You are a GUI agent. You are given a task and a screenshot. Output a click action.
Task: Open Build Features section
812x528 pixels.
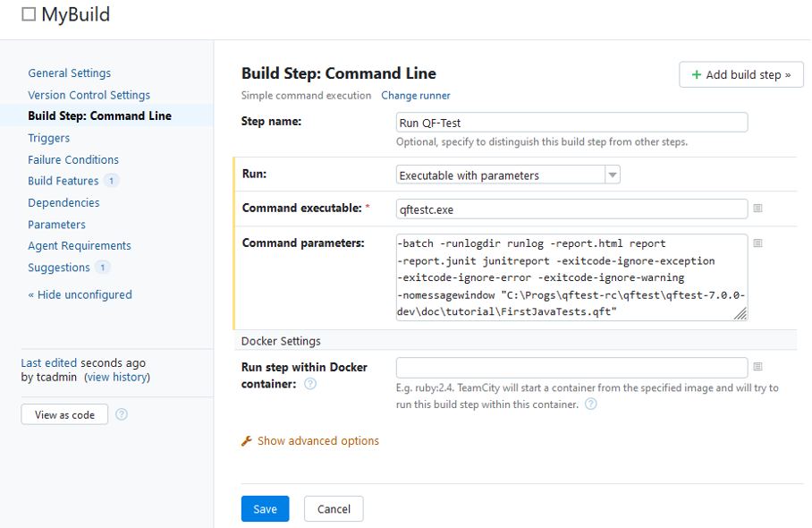[x=63, y=181]
